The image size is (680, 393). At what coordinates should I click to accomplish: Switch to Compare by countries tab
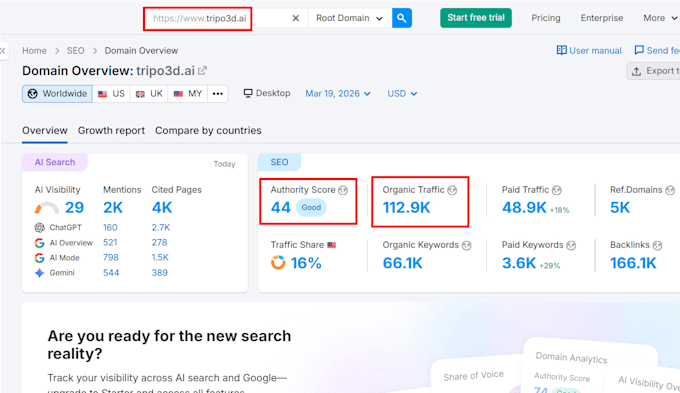click(208, 131)
